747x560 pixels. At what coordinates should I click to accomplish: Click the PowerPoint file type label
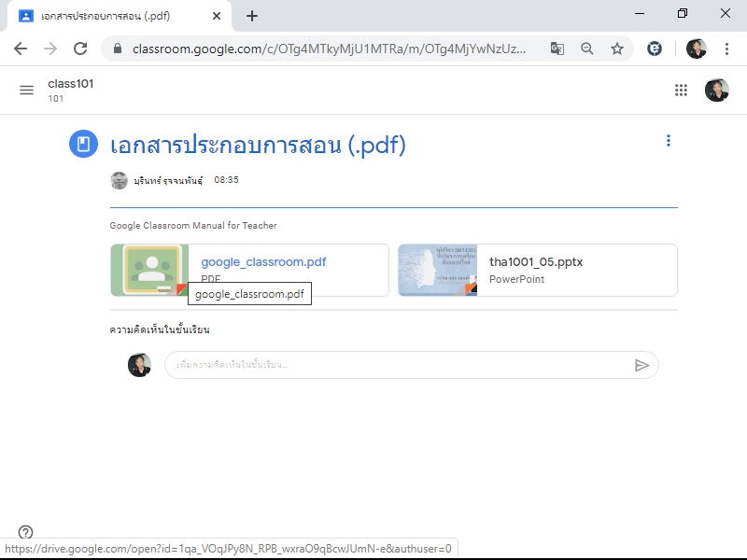coord(516,279)
